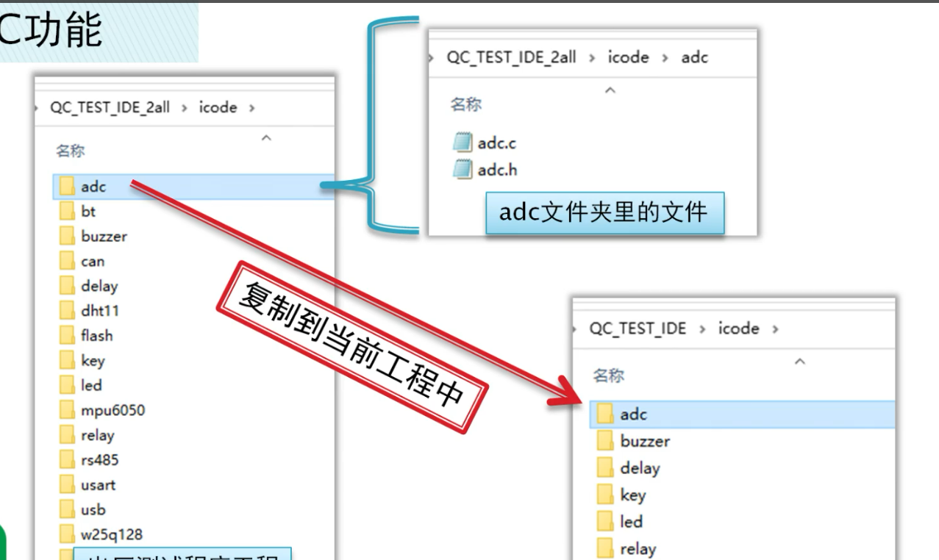This screenshot has width=939, height=560.
Task: Expand chevron between icode and adc in path
Action: [x=664, y=58]
